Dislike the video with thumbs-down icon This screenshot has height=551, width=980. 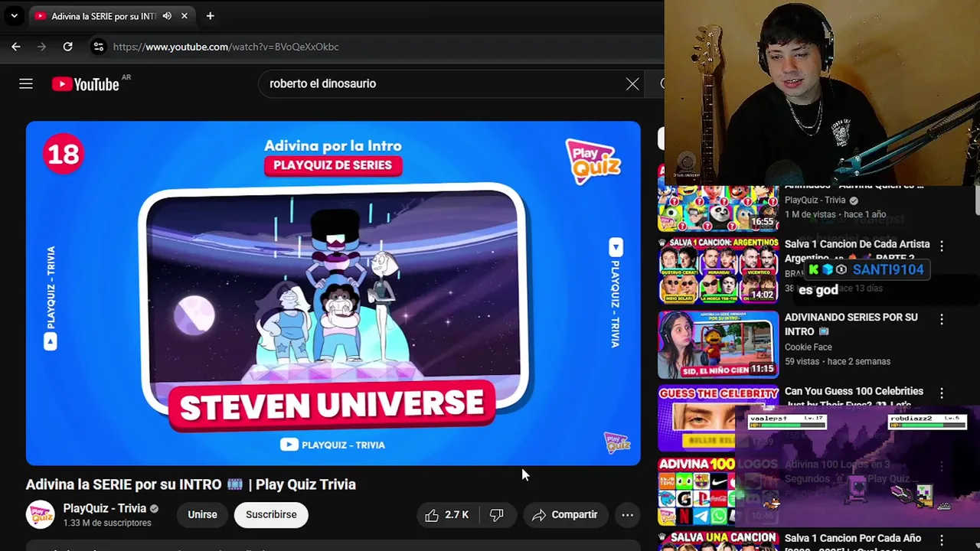coord(497,515)
